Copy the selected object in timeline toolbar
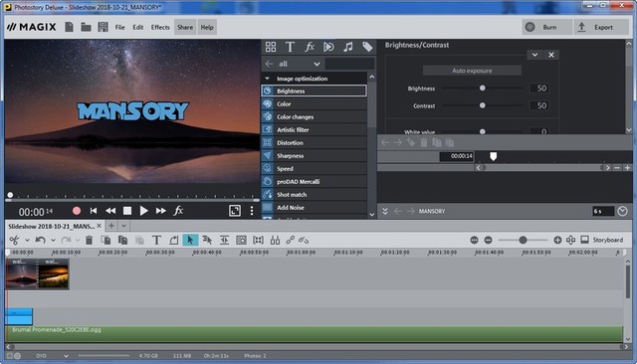Screen dimensions: 637x364 106,240
